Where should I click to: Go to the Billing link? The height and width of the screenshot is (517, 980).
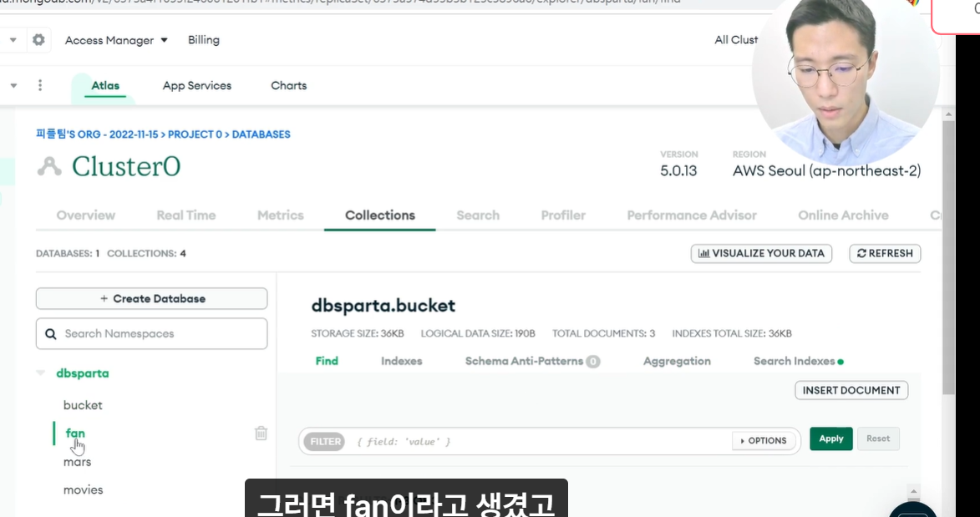204,40
